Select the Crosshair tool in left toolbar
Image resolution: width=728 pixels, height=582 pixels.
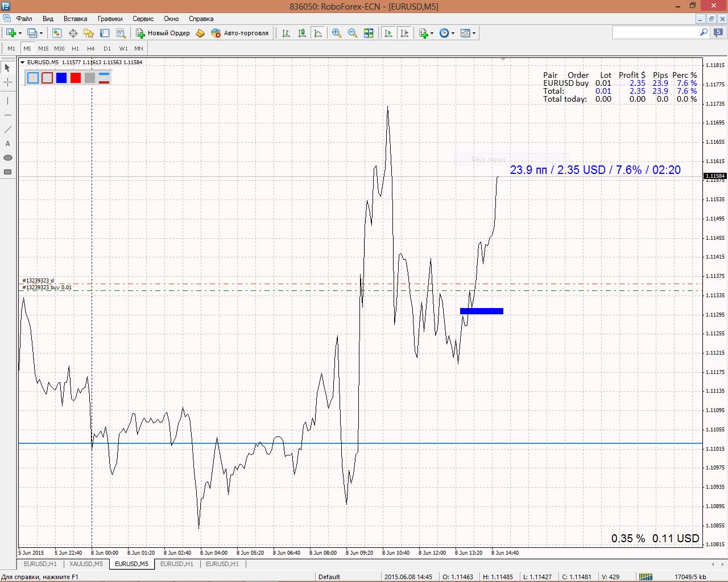[7, 82]
